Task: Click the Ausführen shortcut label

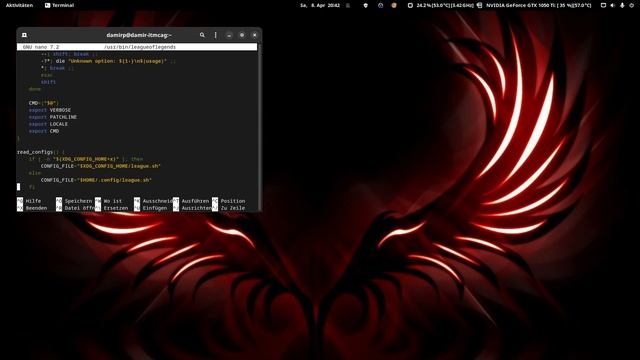Action: 195,201
